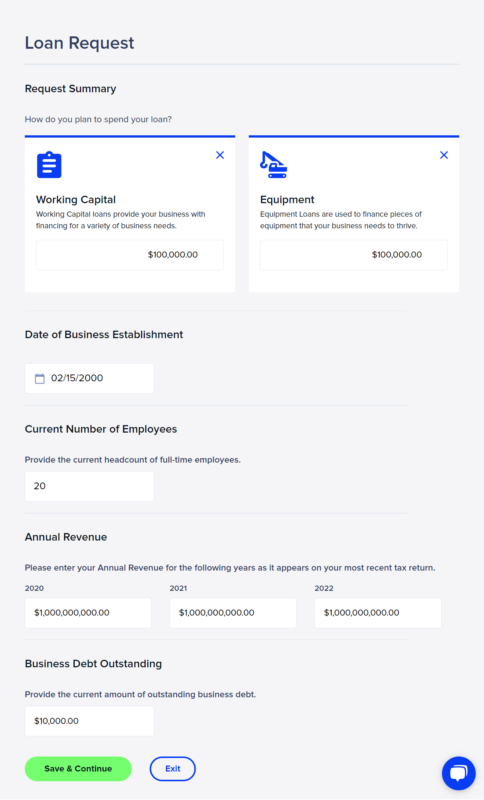Image resolution: width=484 pixels, height=800 pixels.
Task: Edit the 2021 annual revenue field
Action: pyautogui.click(x=233, y=613)
